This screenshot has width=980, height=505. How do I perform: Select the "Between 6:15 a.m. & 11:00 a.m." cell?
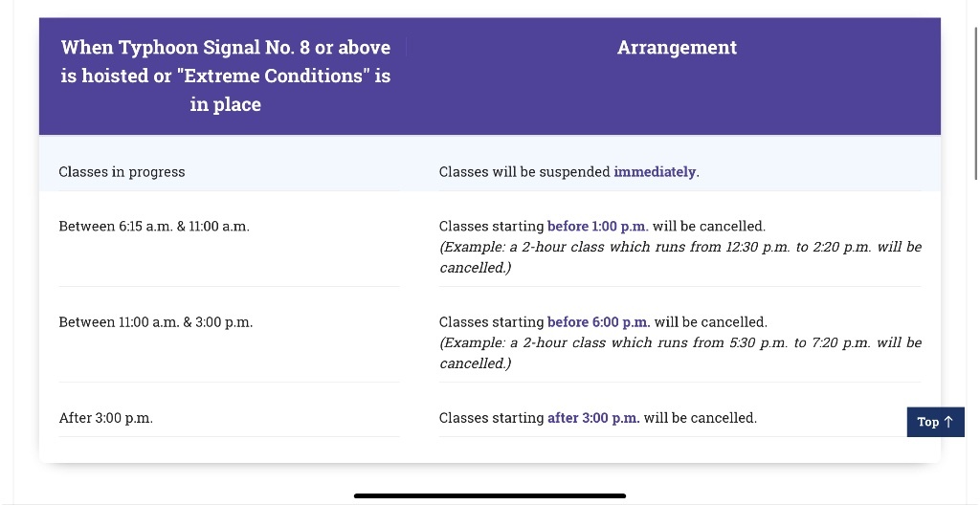(154, 227)
